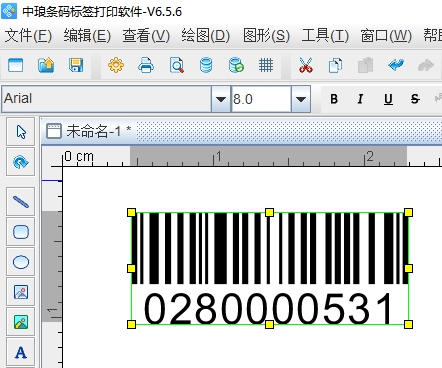The image size is (442, 368).
Task: Open print preview magnifier icon
Action: 176,65
